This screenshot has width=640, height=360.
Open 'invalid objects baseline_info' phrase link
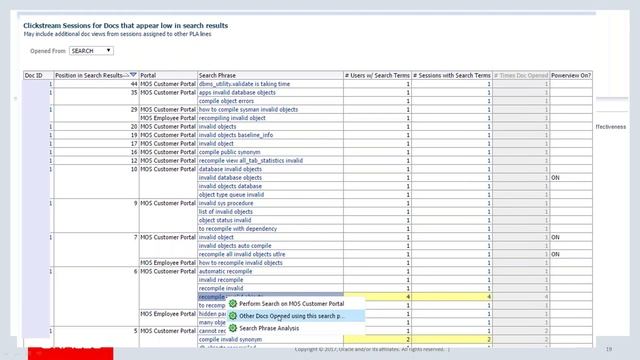tap(236, 135)
